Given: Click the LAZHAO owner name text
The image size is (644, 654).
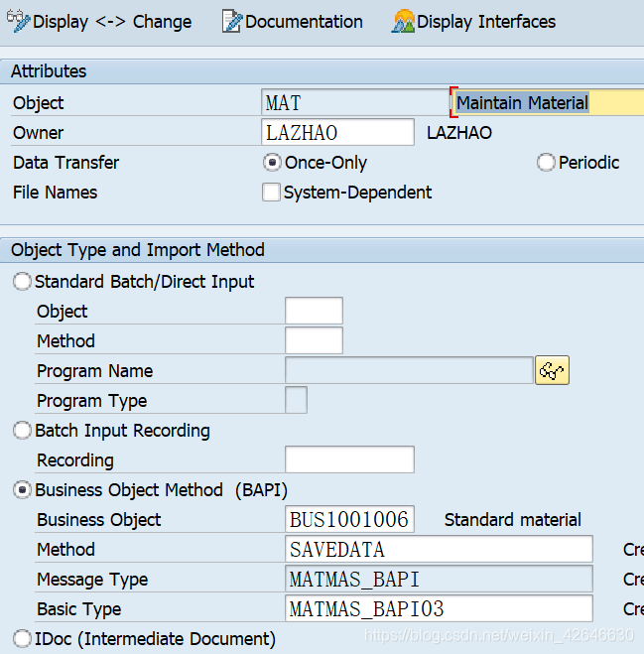Looking at the screenshot, I should click(x=459, y=133).
